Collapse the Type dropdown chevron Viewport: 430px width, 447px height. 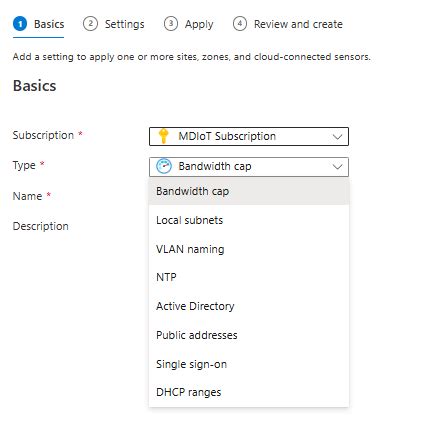[337, 166]
